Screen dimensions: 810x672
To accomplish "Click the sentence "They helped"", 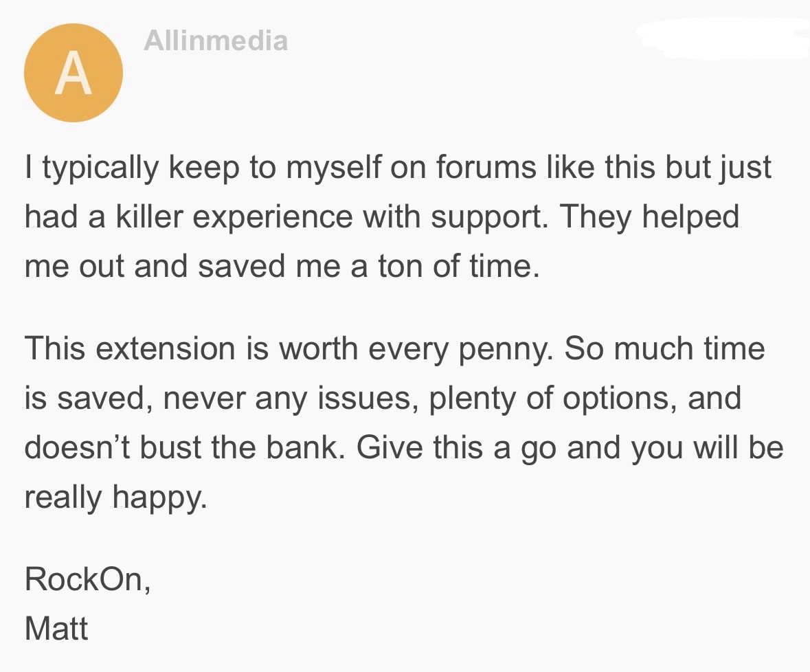I will pyautogui.click(x=649, y=217).
